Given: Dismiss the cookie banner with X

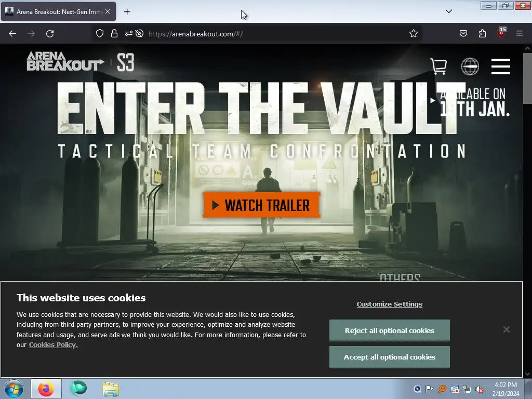Looking at the screenshot, I should pyautogui.click(x=507, y=329).
